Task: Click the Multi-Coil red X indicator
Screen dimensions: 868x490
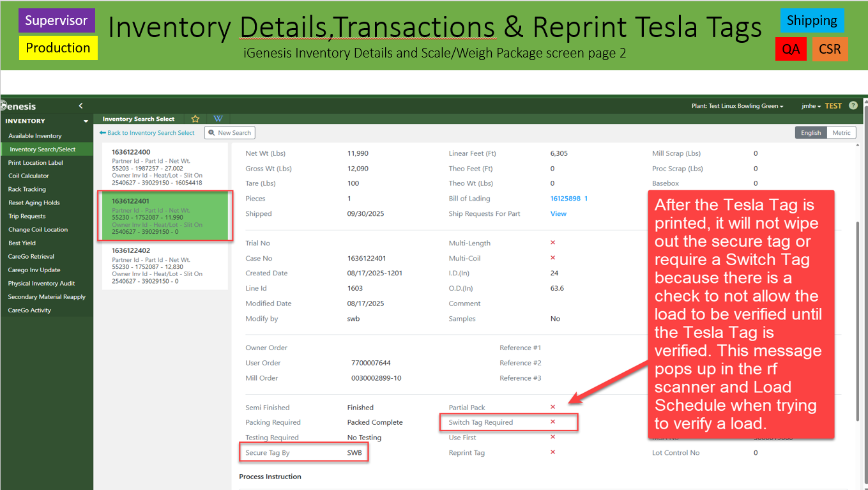Action: [552, 258]
